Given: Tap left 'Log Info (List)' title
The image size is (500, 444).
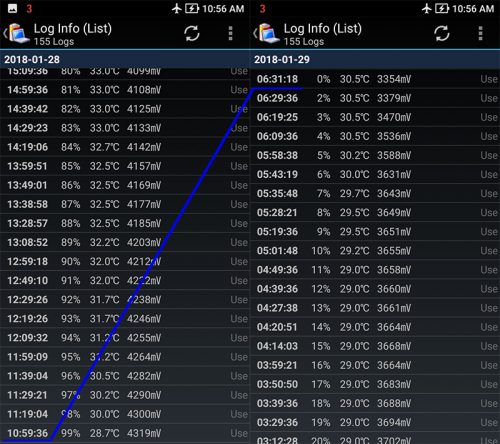Looking at the screenshot, I should pos(73,29).
